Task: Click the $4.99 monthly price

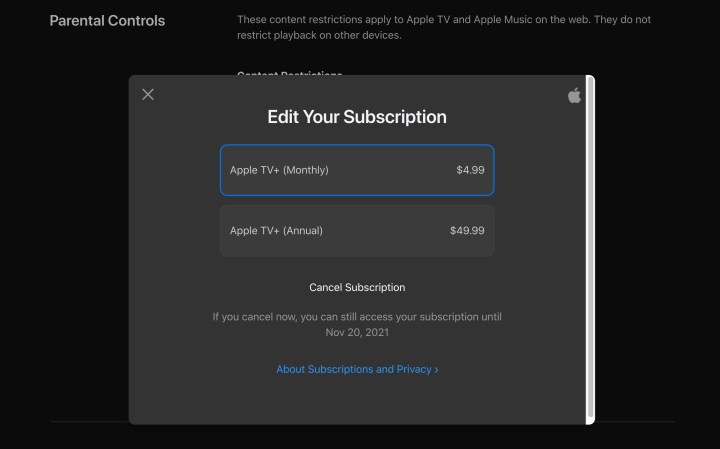Action: (470, 170)
